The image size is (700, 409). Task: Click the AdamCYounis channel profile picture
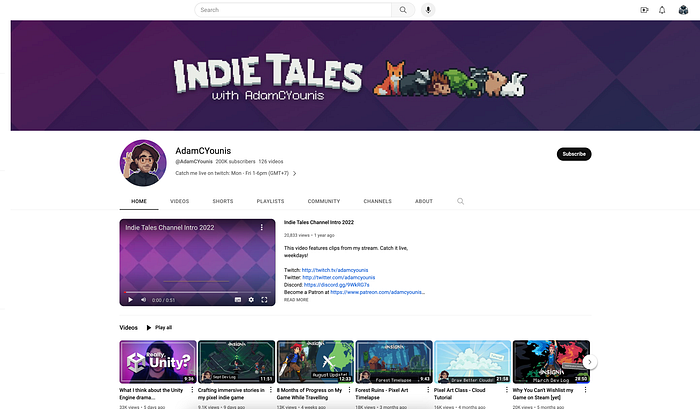(143, 163)
